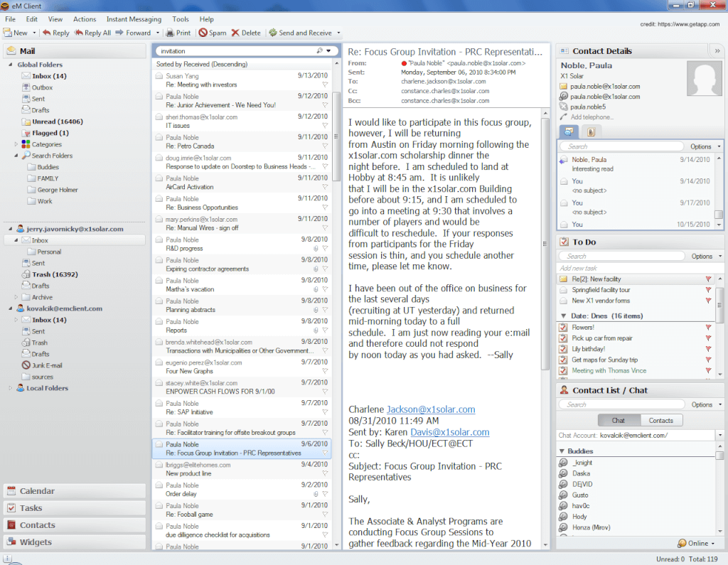
Task: Select the attachments history tab icon
Action: [591, 132]
